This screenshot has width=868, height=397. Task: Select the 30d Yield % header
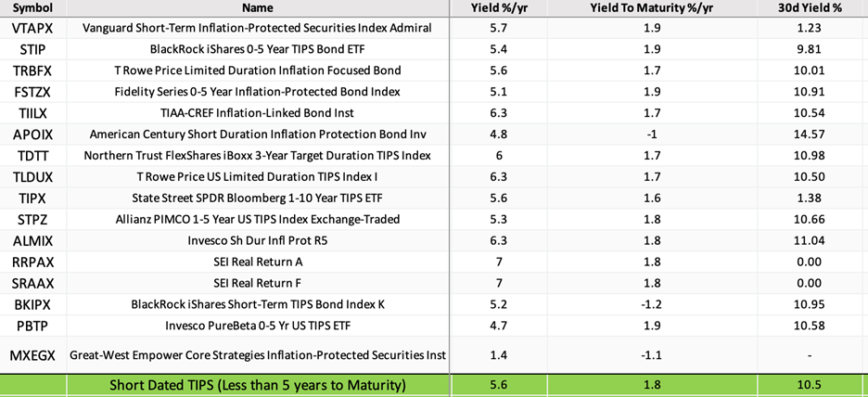[810, 8]
